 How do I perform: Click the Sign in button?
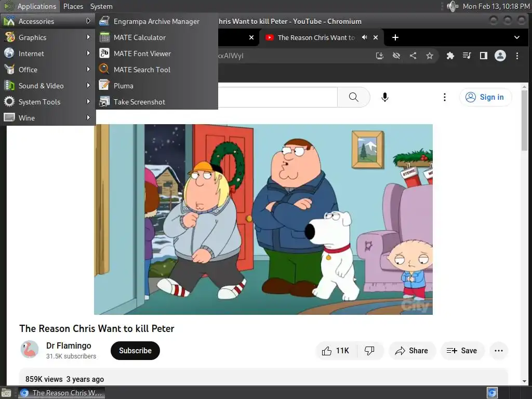(485, 97)
